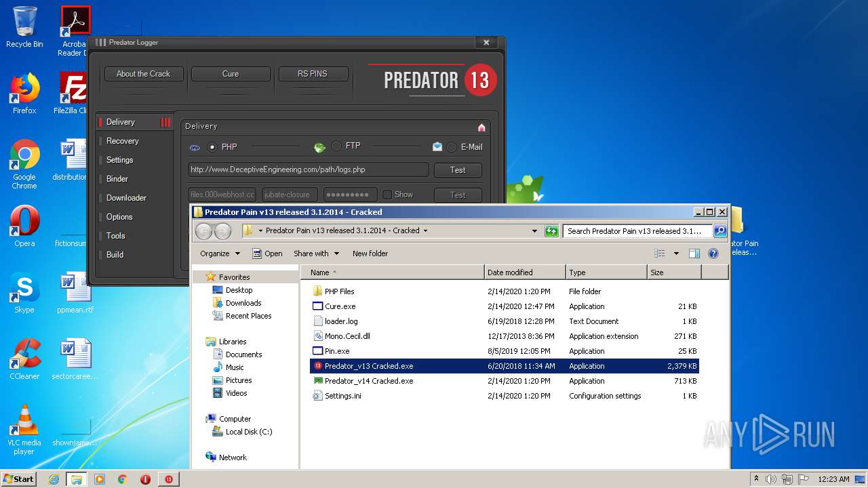Click the FTP globe icon
Image resolution: width=868 pixels, height=488 pixels.
click(x=319, y=147)
